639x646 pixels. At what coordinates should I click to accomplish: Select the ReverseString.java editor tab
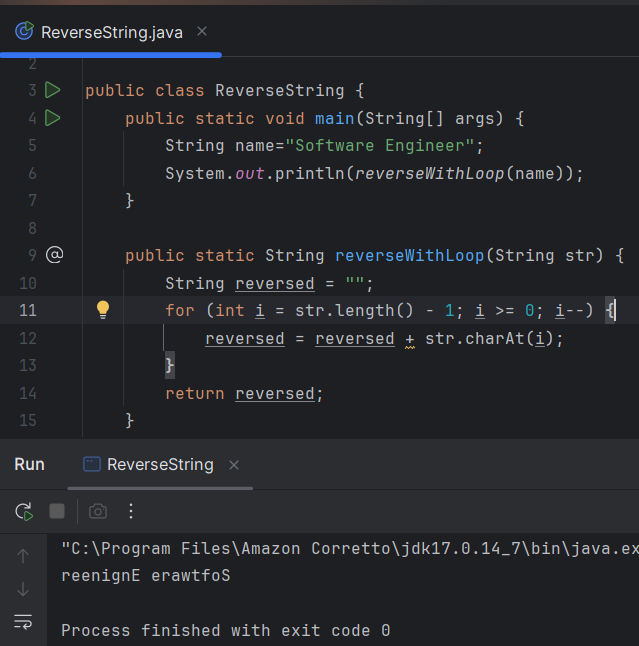pyautogui.click(x=111, y=32)
